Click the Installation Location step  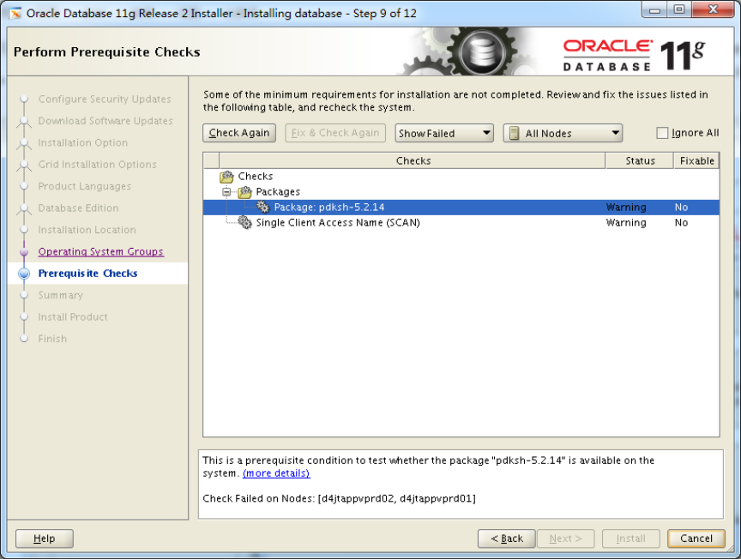87,230
